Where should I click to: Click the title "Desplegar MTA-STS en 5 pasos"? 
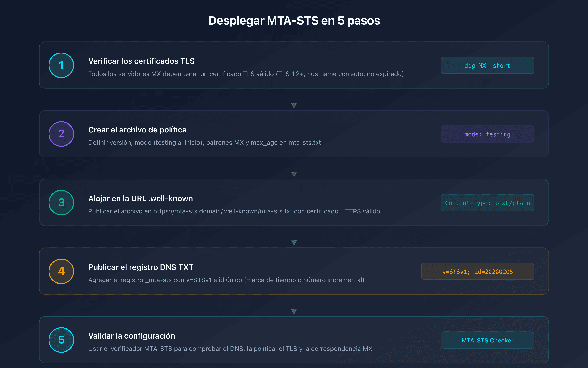pos(294,20)
